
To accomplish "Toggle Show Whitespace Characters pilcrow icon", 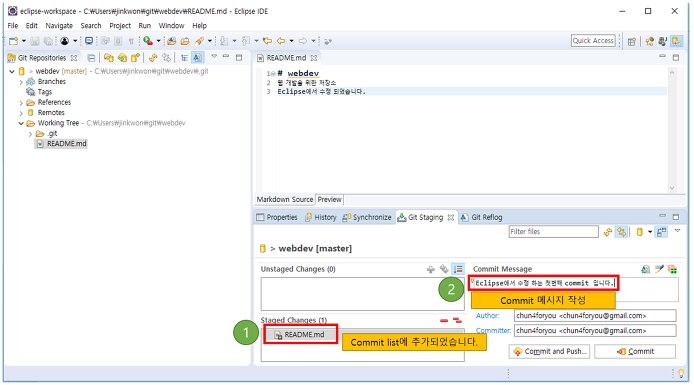I will click(131, 41).
